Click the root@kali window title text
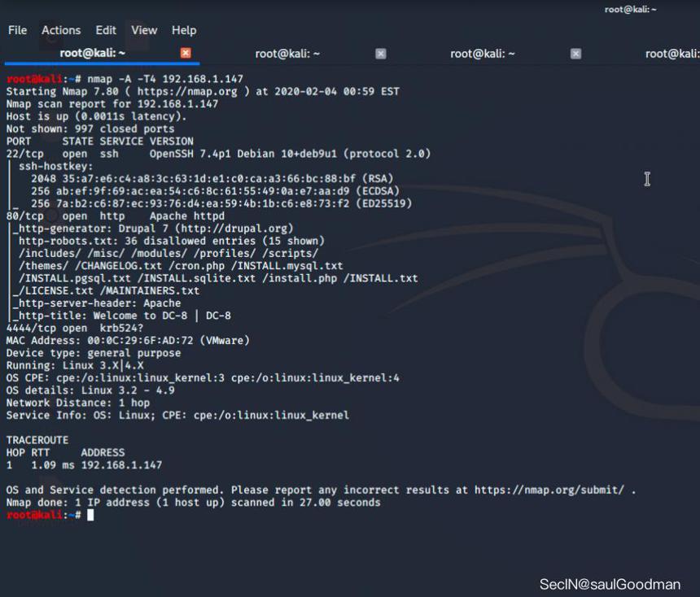Screen dimensions: 700x597 pyautogui.click(x=630, y=10)
